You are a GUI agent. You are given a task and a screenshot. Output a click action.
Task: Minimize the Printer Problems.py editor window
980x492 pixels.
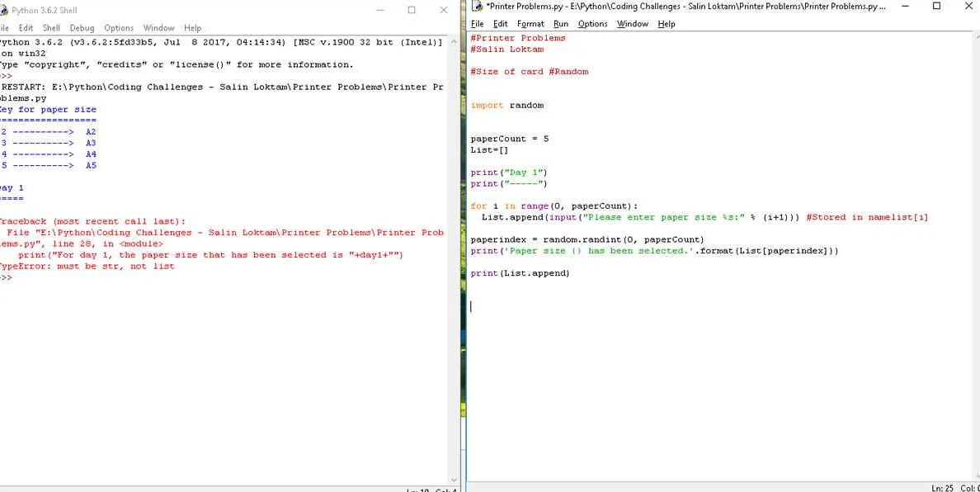coord(905,7)
